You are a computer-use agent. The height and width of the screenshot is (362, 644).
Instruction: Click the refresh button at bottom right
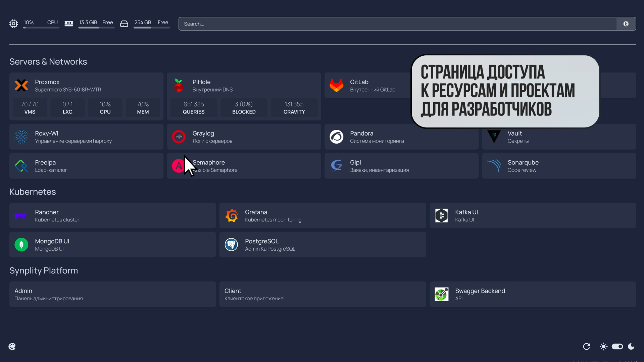tap(586, 346)
